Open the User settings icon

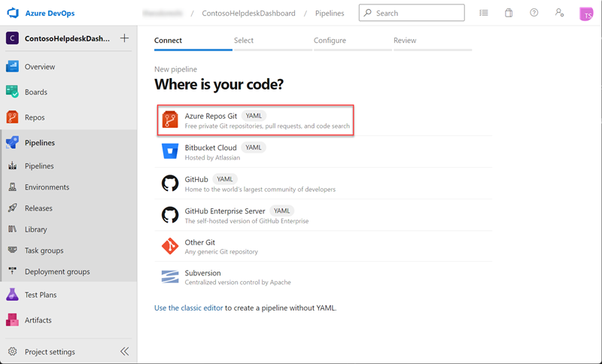click(559, 13)
